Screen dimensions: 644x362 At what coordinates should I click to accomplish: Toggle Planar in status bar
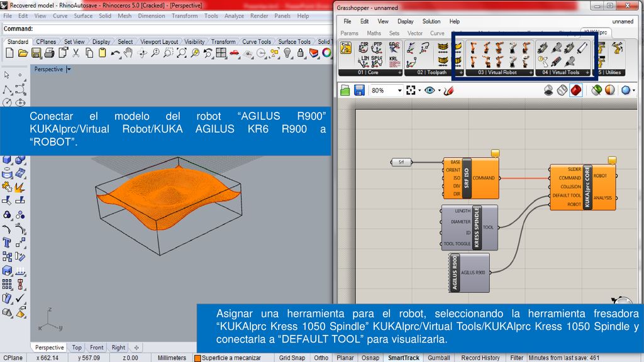tap(345, 358)
